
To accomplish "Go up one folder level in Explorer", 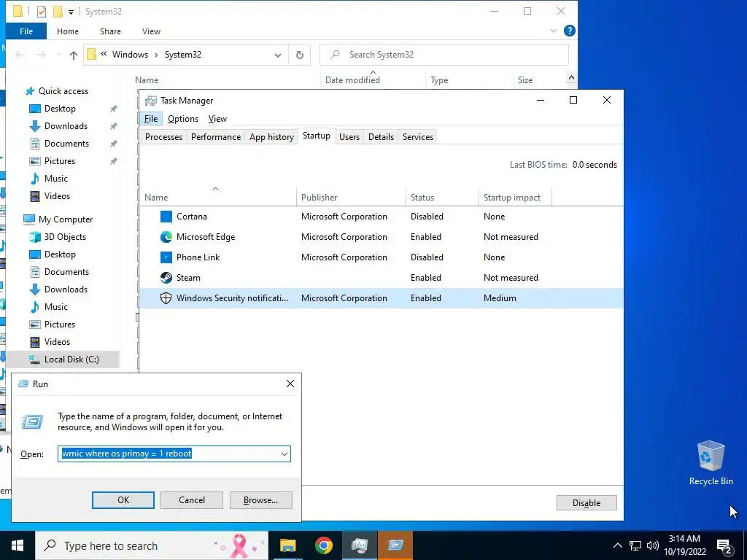I will coord(74,55).
